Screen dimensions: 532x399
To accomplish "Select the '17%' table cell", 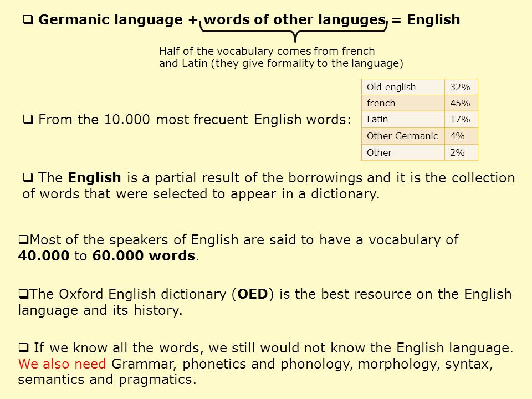I will [x=461, y=120].
